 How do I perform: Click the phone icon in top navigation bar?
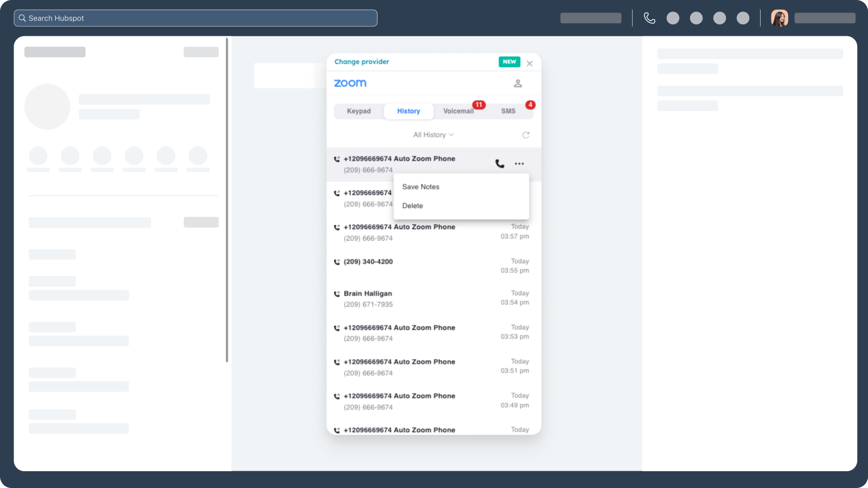[649, 18]
